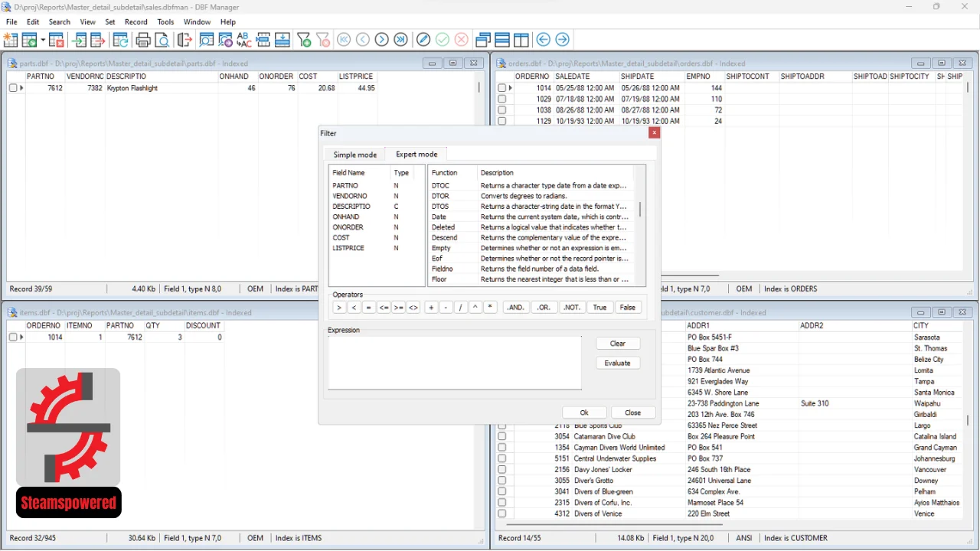
Task: Open the dropdown arrow beside Open table
Action: tap(43, 40)
